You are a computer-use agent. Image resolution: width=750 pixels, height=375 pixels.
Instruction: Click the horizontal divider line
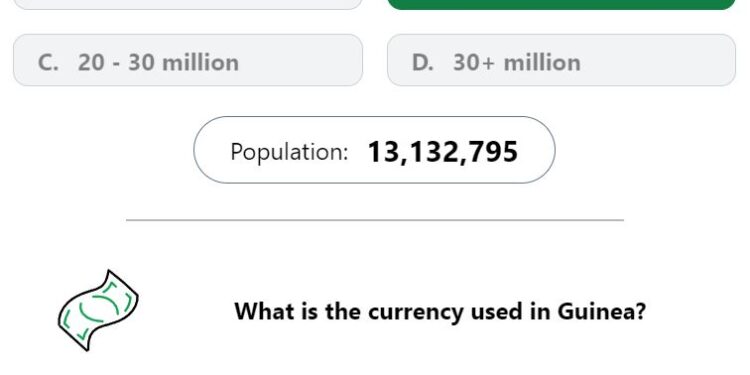tap(375, 220)
